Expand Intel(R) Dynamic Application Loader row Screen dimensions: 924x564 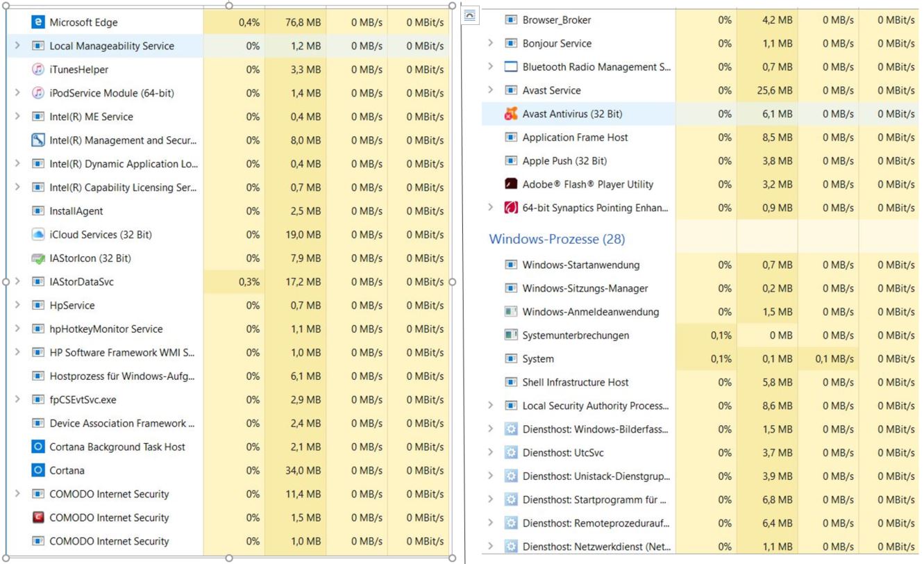pyautogui.click(x=17, y=164)
